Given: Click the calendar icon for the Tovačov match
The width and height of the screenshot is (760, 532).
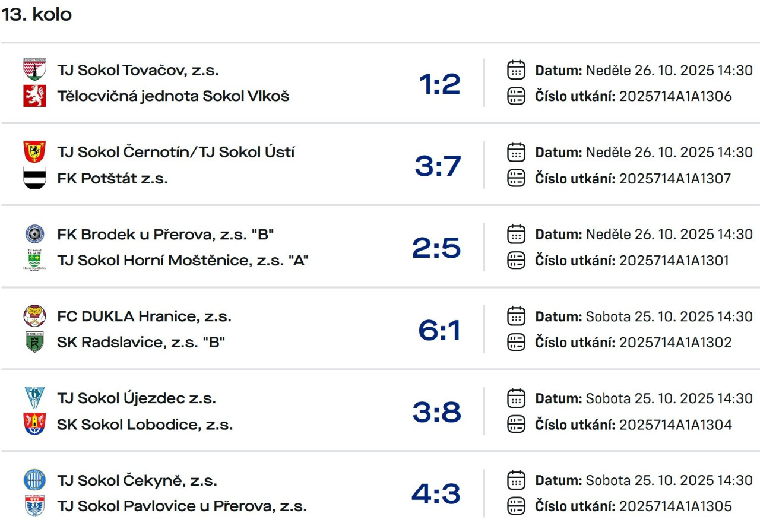Looking at the screenshot, I should click(x=517, y=70).
